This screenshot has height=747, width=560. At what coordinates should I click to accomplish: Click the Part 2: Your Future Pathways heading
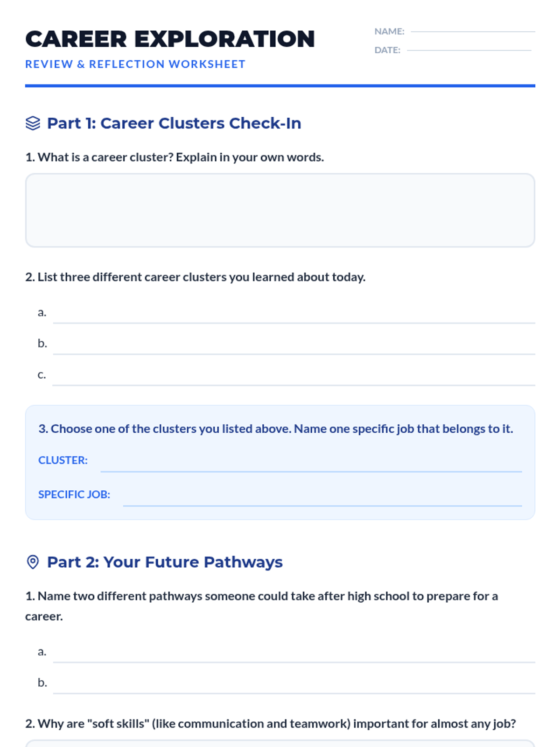165,562
